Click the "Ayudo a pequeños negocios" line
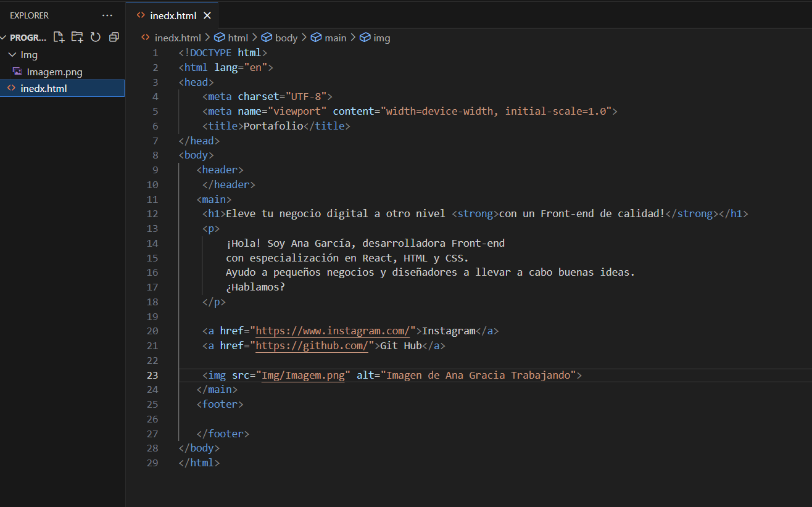812x507 pixels. [x=430, y=273]
